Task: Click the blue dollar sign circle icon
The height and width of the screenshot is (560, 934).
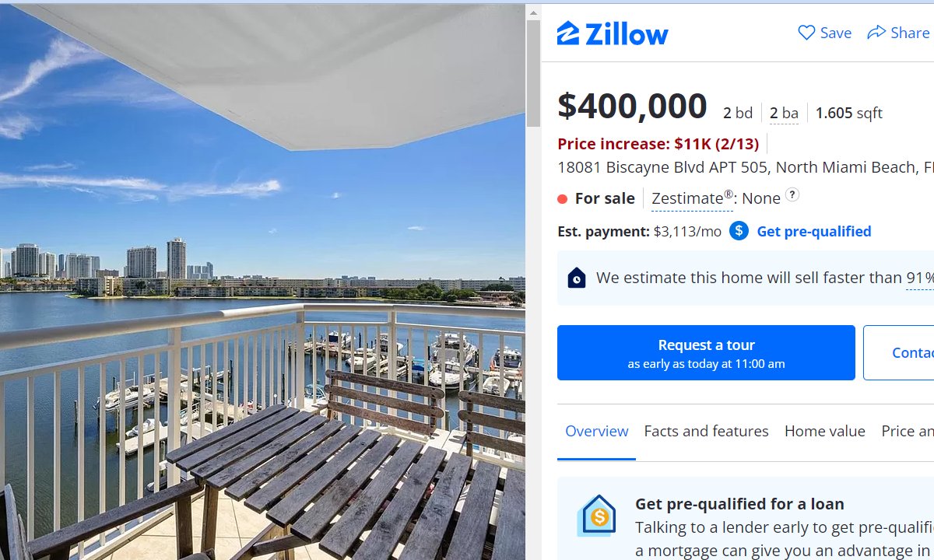Action: (x=739, y=231)
